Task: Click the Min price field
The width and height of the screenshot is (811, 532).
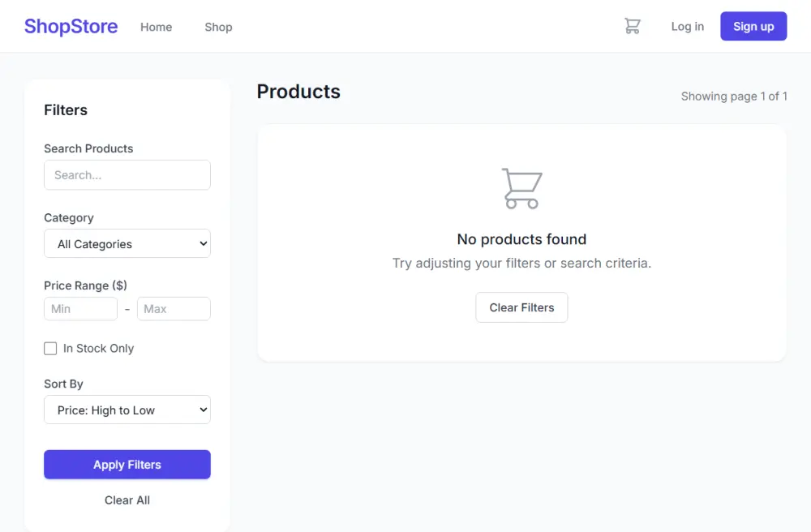Action: pyautogui.click(x=80, y=308)
